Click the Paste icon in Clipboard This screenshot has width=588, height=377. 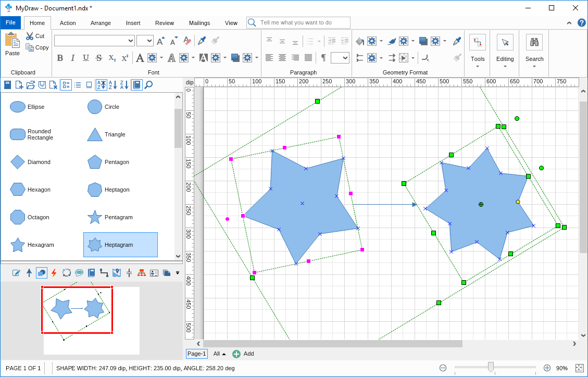(x=12, y=41)
